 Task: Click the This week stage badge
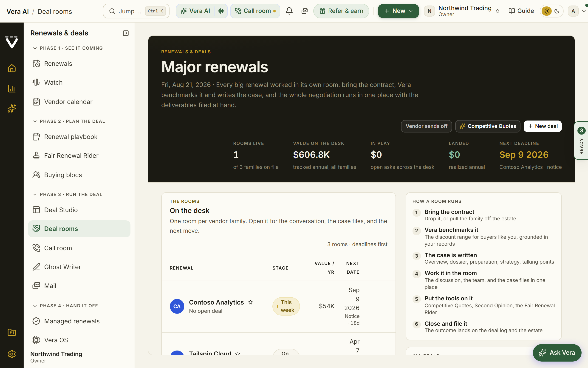coord(286,306)
